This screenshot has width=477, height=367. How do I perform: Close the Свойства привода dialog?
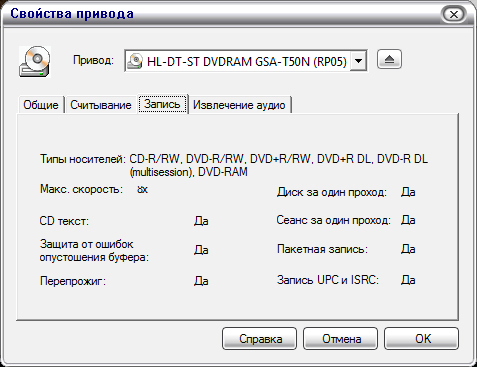pos(453,14)
